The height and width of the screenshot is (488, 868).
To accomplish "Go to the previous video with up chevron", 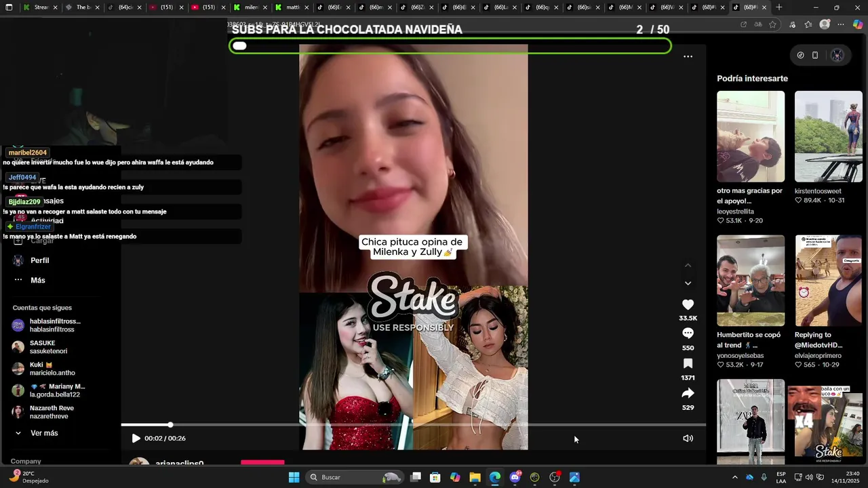I will point(688,266).
